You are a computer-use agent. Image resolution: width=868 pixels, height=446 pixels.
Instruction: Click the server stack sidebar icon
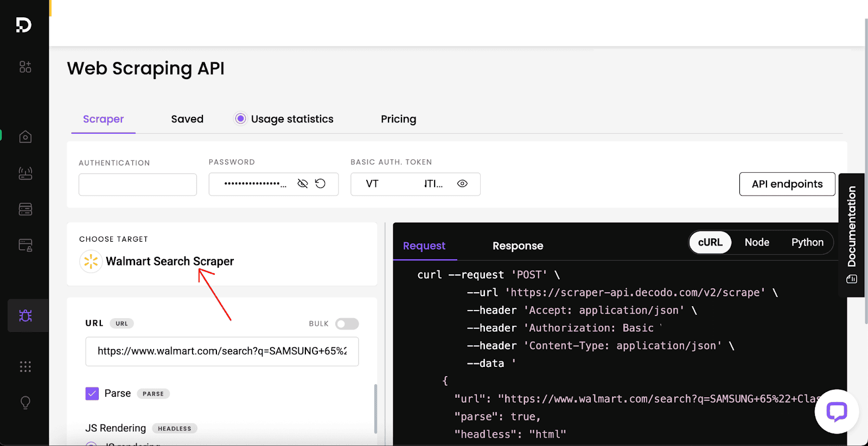point(25,209)
